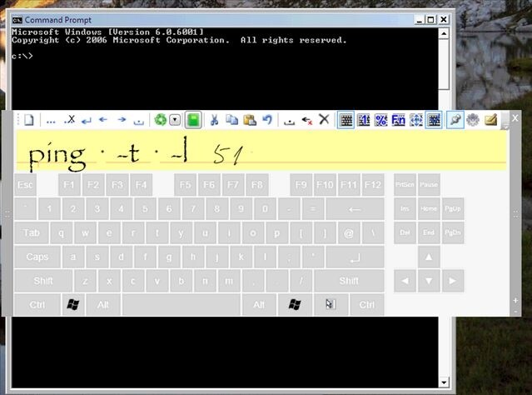Click the Tab key on on-screen keyboard

[32, 233]
